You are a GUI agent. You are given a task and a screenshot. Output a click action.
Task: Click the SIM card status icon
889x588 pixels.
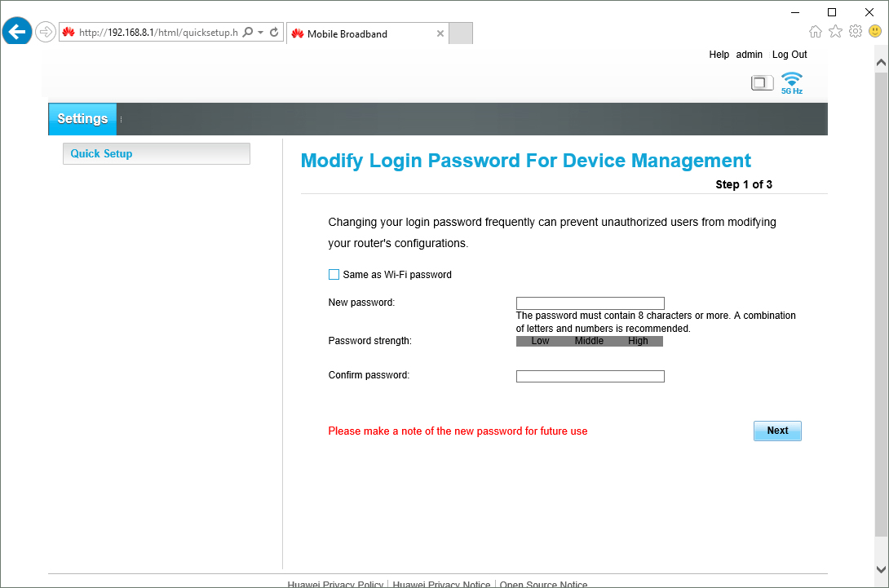click(x=762, y=82)
